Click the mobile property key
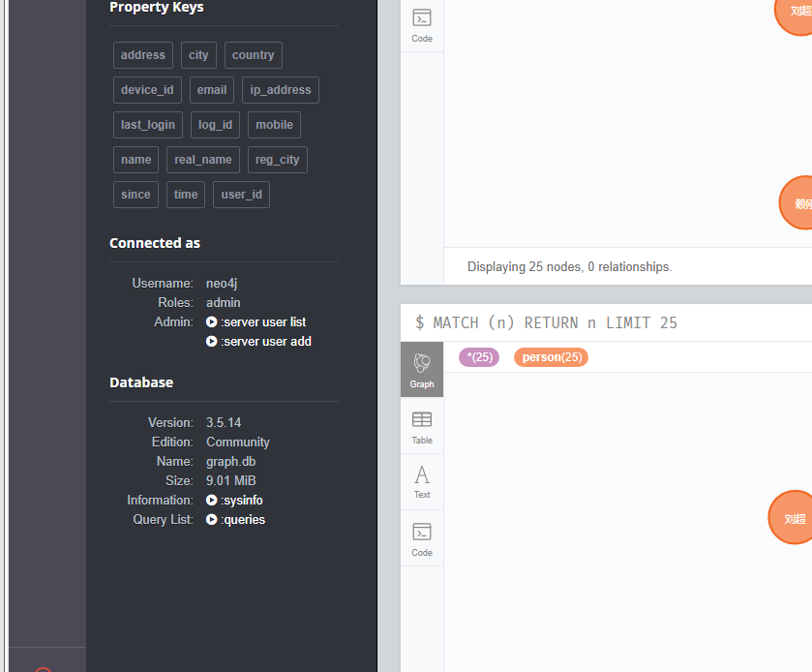This screenshot has height=672, width=812. (274, 125)
